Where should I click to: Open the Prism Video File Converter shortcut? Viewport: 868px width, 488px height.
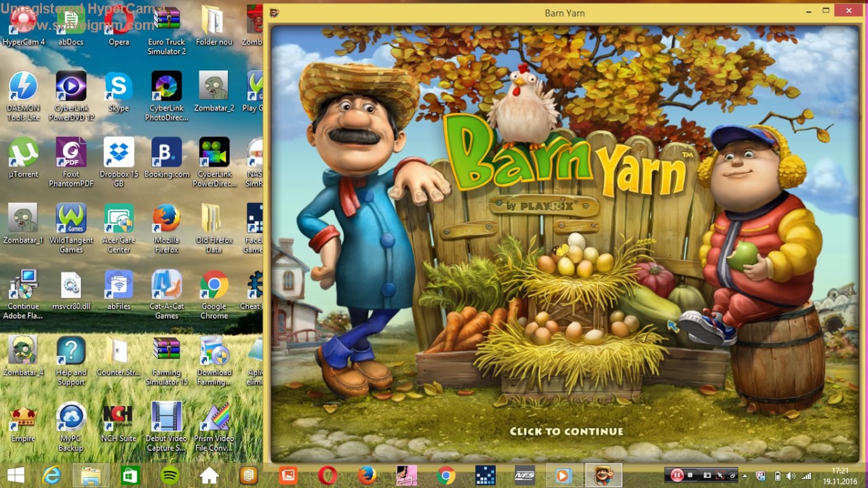[x=214, y=427]
